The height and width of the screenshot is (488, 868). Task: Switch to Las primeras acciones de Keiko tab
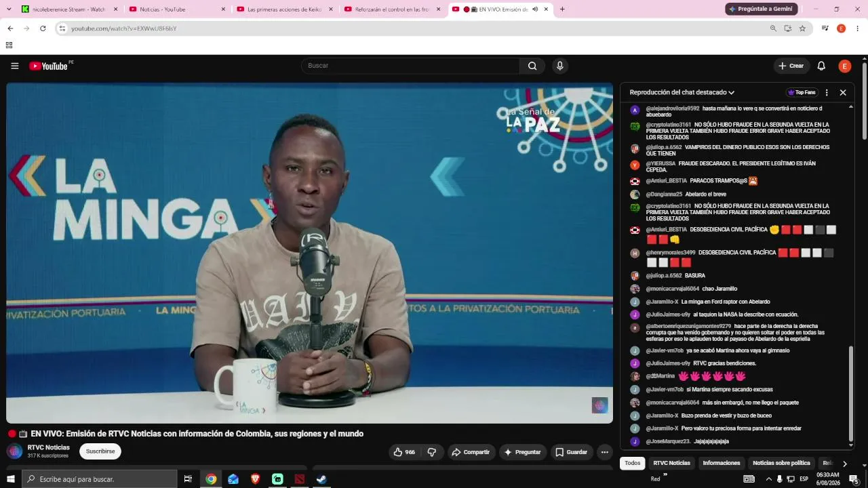283,9
